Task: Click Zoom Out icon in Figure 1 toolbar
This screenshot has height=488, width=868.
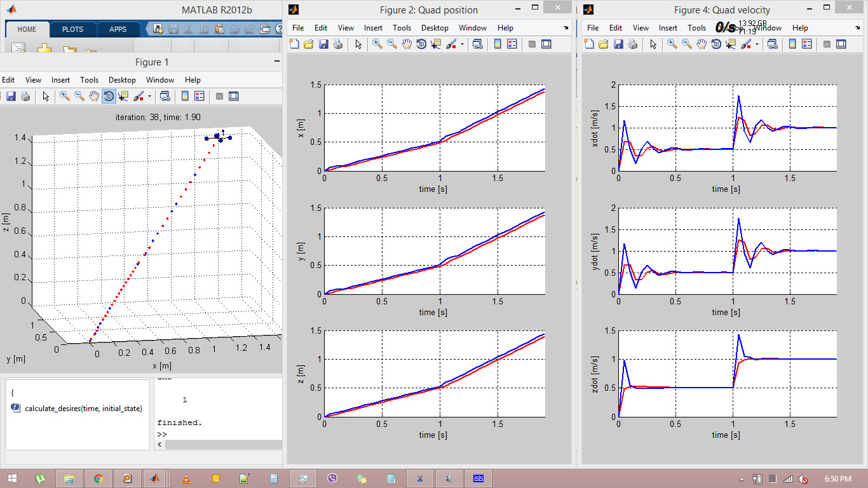Action: (79, 96)
